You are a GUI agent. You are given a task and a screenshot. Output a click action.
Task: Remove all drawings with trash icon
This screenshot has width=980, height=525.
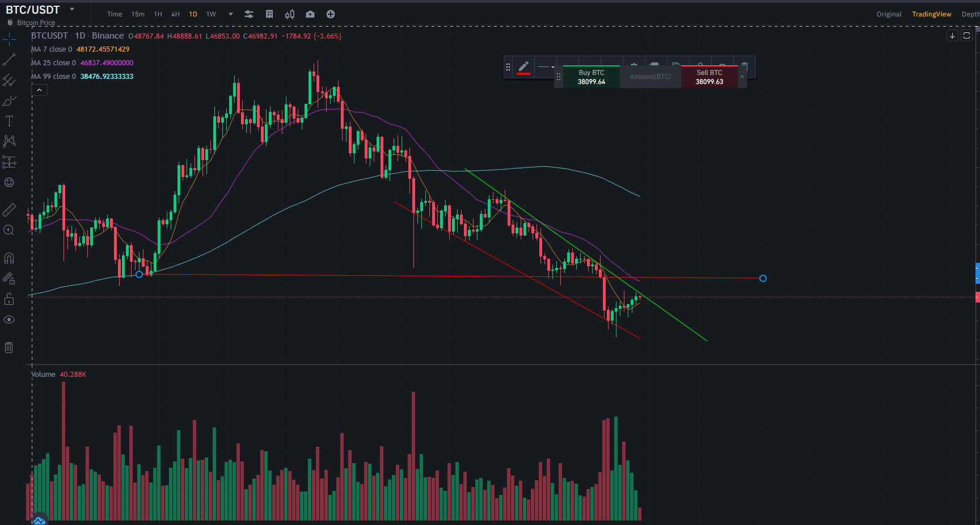pyautogui.click(x=9, y=347)
